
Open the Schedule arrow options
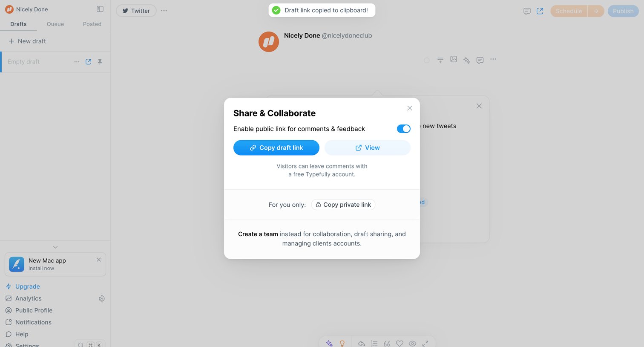tap(596, 11)
